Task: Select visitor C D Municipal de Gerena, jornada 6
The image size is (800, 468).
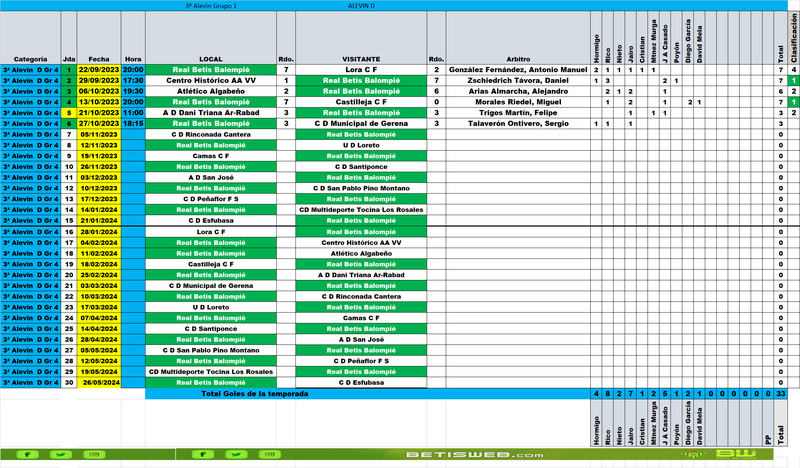Action: [361, 124]
